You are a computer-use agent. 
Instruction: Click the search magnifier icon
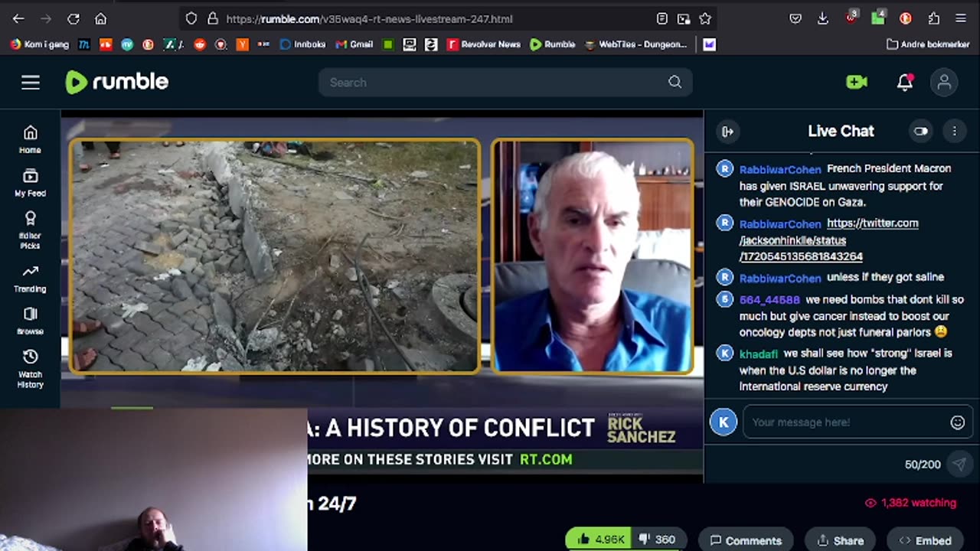click(675, 82)
